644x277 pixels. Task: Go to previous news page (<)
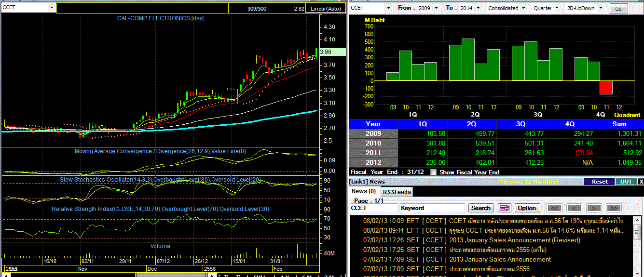(574, 208)
